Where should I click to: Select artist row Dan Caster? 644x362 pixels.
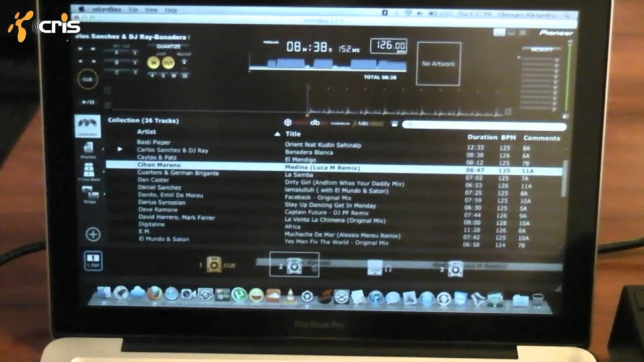point(153,179)
